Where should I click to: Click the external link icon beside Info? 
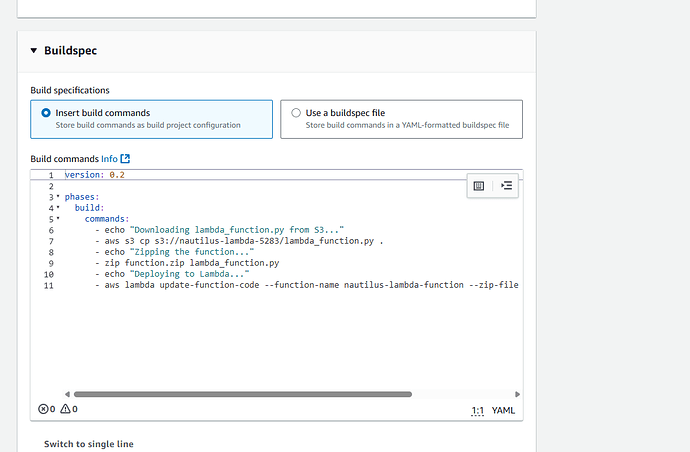[125, 158]
